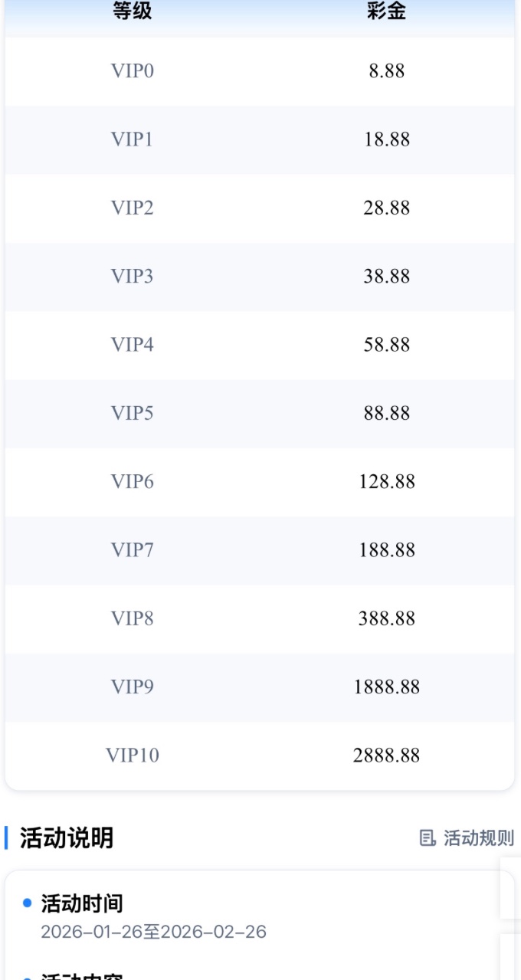Tap the 28.88 bonus amount
Screen dimensions: 521x980
click(x=386, y=208)
